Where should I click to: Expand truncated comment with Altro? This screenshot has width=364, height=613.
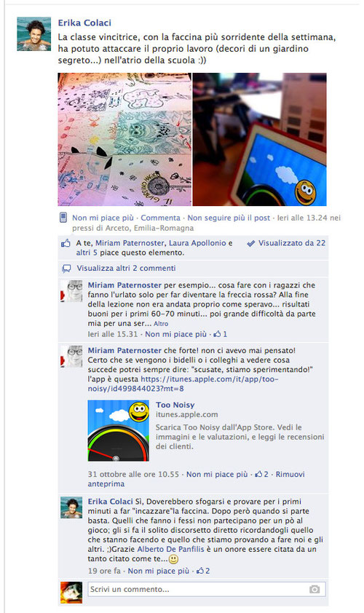point(161,324)
